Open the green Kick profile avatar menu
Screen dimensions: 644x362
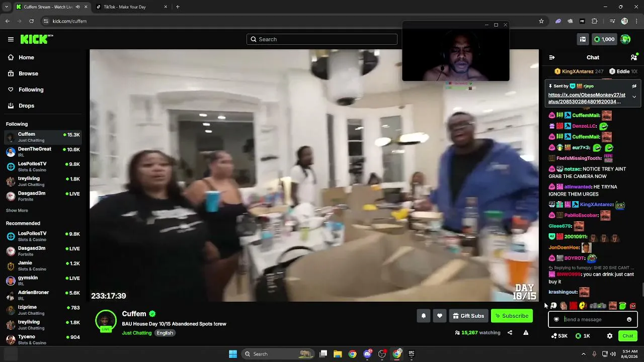[625, 39]
